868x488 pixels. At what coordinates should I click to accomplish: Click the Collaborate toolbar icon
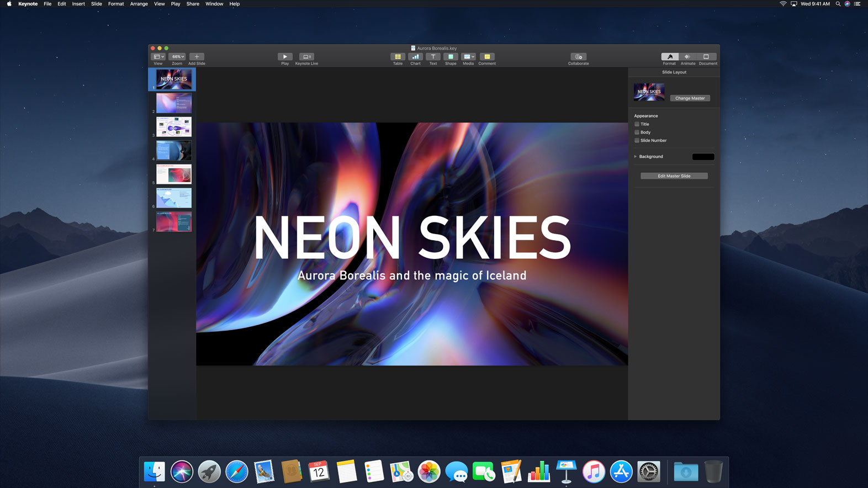(578, 57)
